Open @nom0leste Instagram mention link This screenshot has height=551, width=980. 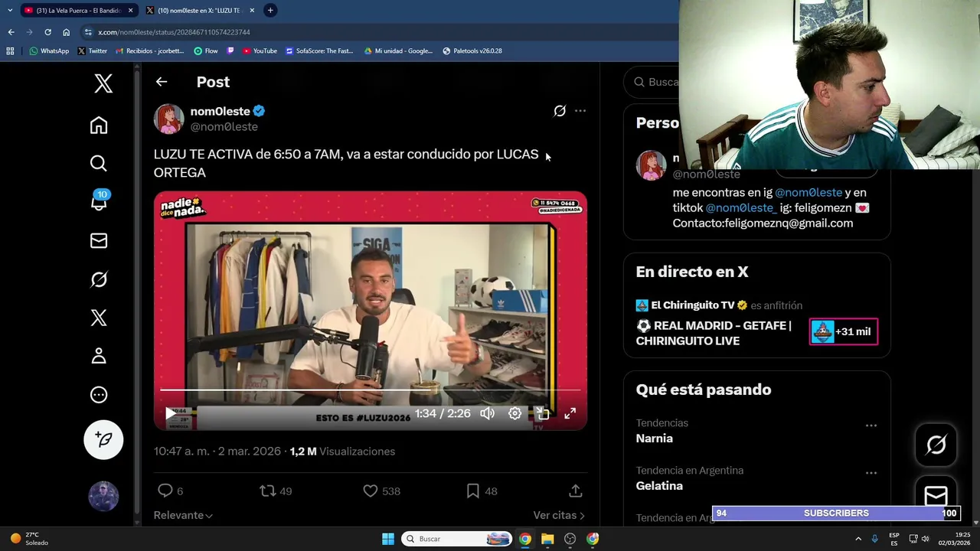(x=808, y=193)
